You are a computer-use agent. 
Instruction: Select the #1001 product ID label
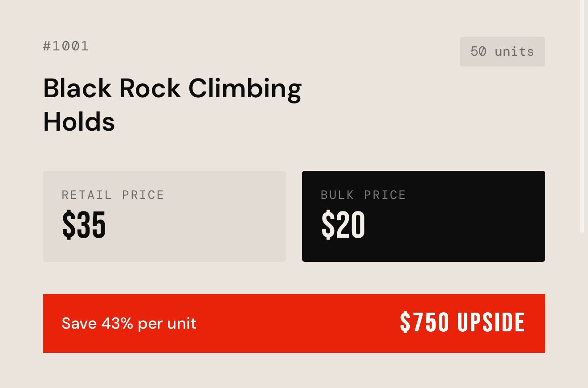(x=66, y=46)
